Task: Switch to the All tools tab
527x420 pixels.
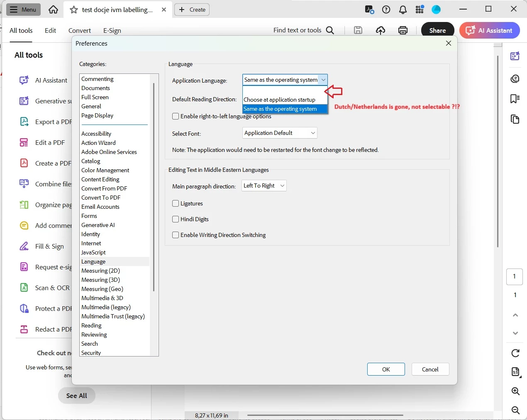Action: tap(21, 30)
